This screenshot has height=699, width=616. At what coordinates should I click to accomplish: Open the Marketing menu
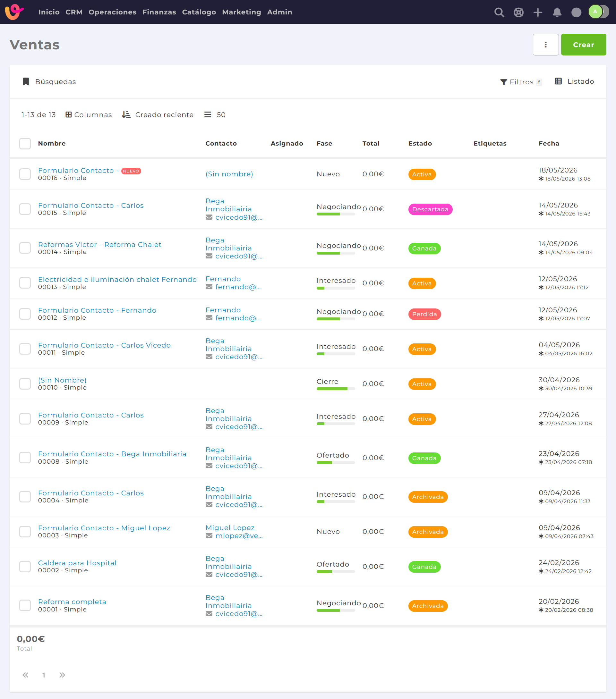point(242,12)
